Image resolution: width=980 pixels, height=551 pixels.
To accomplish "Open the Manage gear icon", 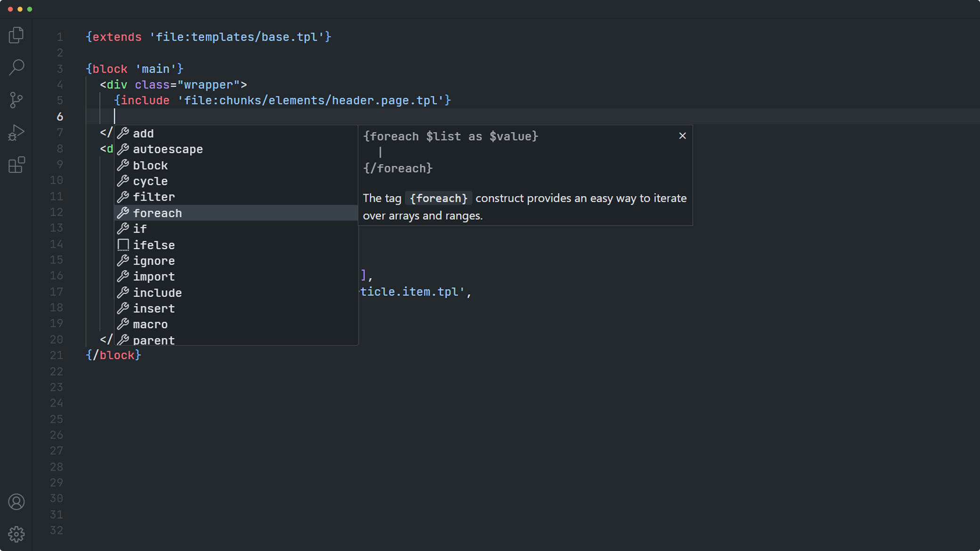I will [16, 534].
